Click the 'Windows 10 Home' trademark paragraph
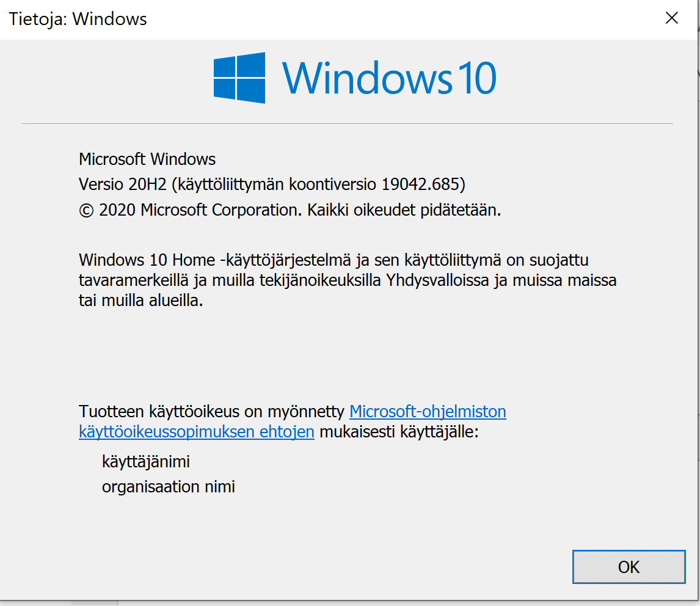 [x=348, y=280]
